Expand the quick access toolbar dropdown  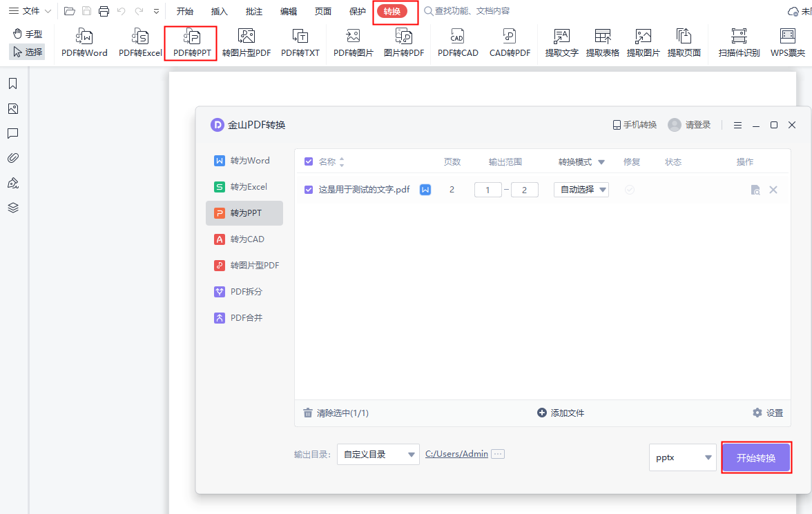156,11
